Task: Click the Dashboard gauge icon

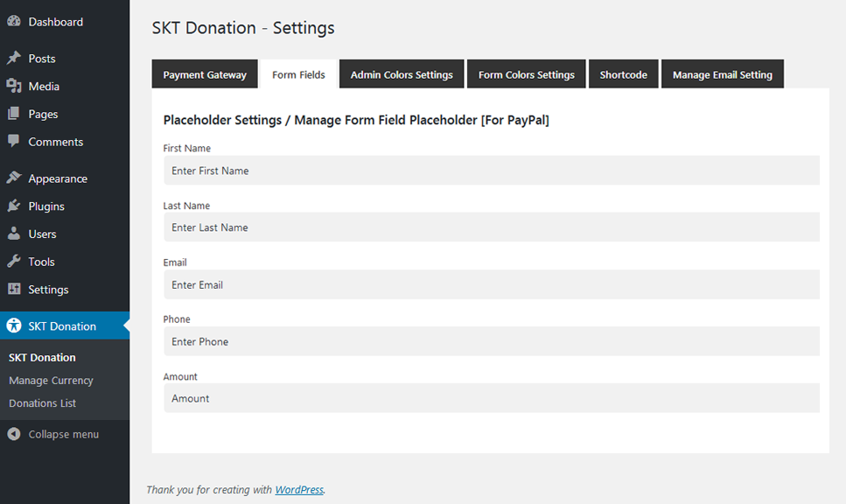Action: (14, 21)
